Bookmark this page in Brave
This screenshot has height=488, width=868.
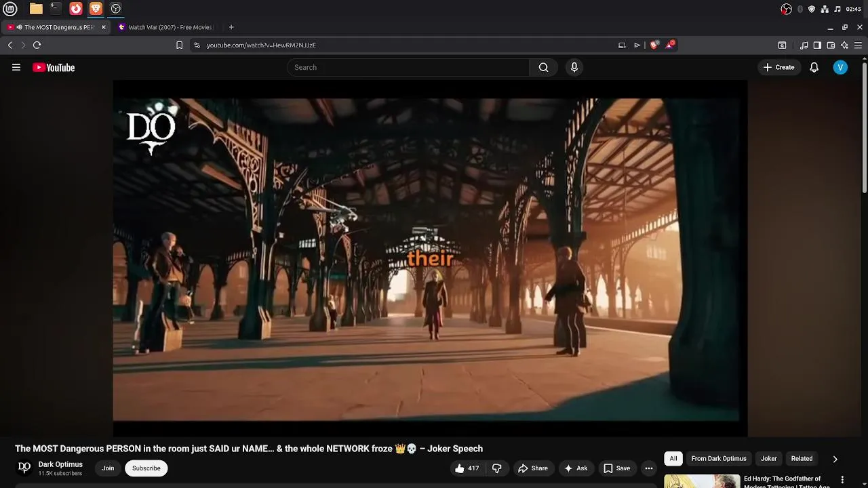tap(179, 45)
